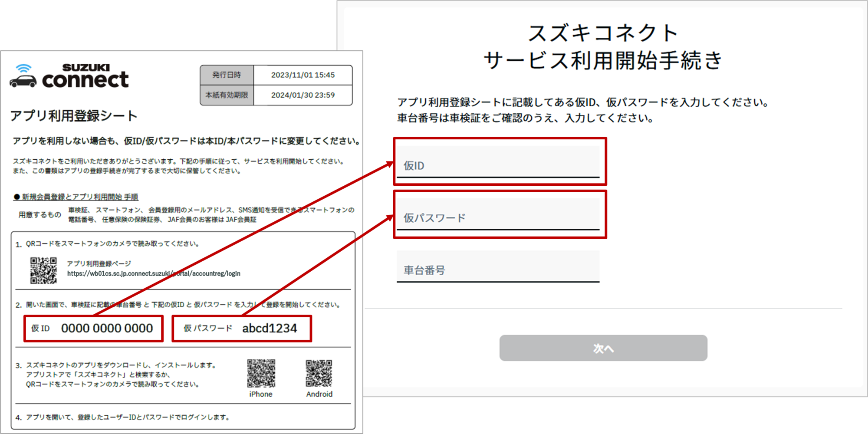
Task: Click the サービス利用開始手続き page heading
Action: pos(603,60)
